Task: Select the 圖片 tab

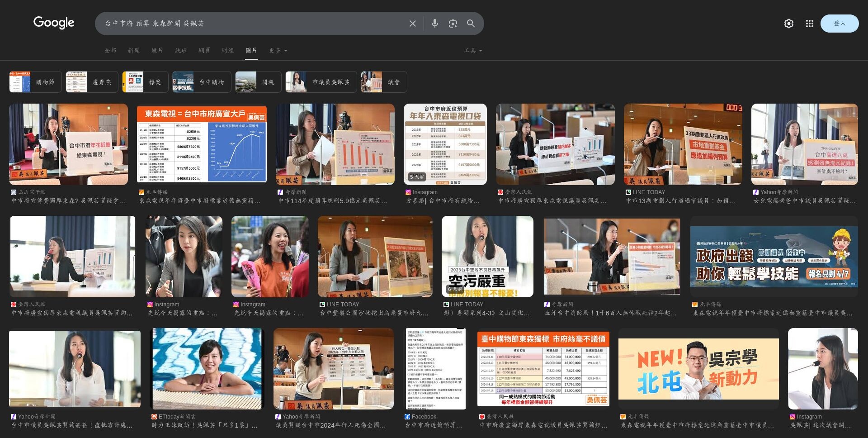Action: click(251, 51)
